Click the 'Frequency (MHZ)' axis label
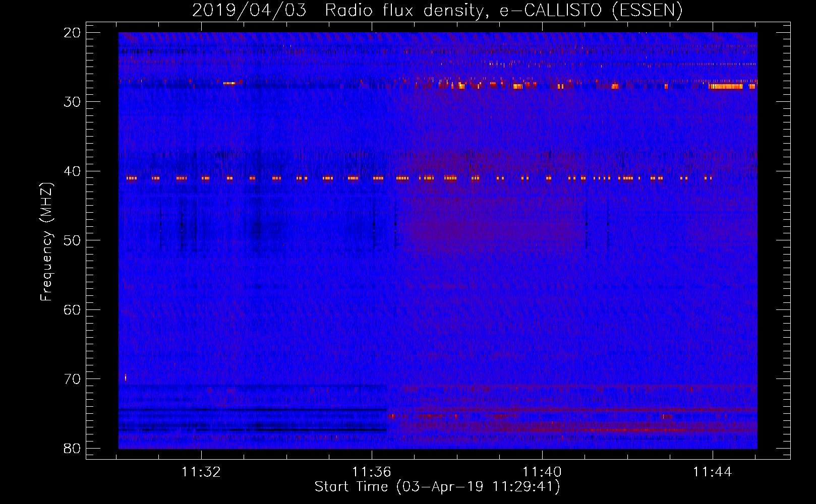816x504 pixels. pyautogui.click(x=46, y=242)
